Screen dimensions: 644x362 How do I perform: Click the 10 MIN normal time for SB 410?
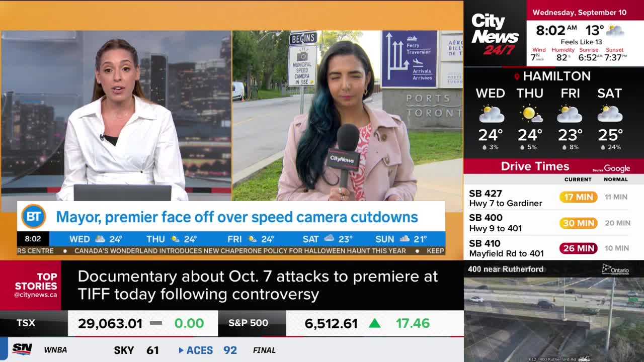616,248
